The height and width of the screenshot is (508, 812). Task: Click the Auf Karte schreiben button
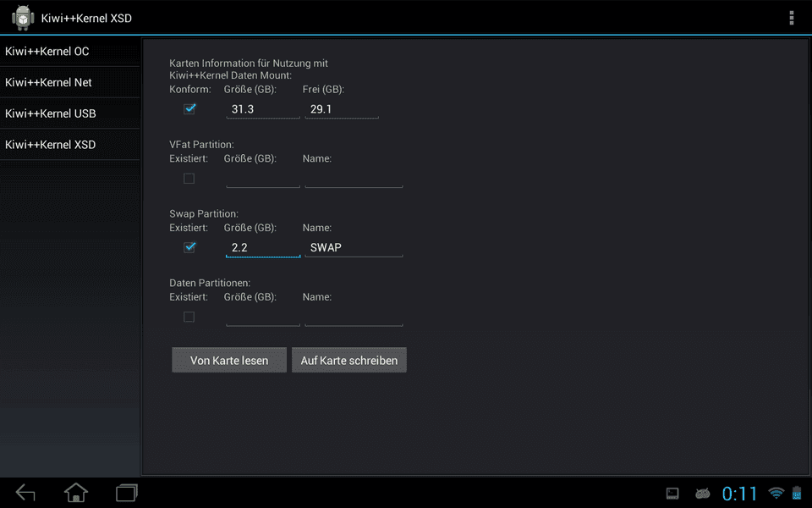tap(349, 360)
